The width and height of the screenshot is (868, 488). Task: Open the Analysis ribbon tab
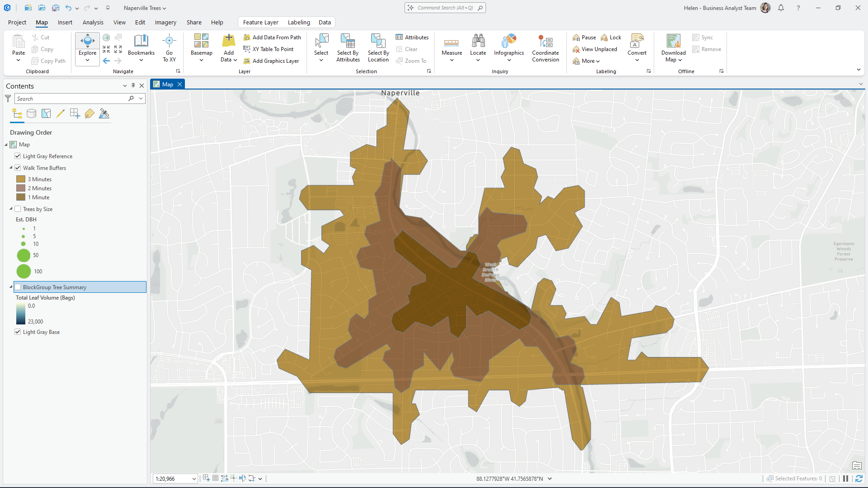point(93,22)
